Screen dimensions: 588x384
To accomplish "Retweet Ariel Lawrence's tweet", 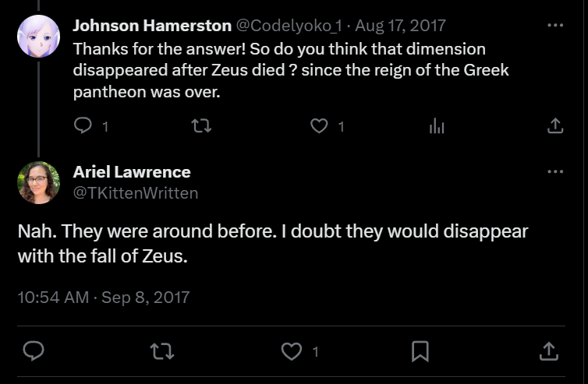I will [161, 351].
